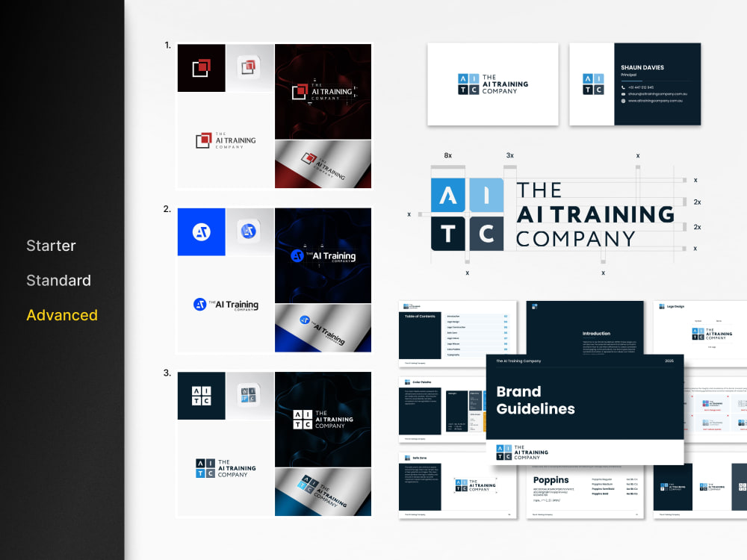
Task: Select the highlighted Advanced package tab
Action: (62, 315)
